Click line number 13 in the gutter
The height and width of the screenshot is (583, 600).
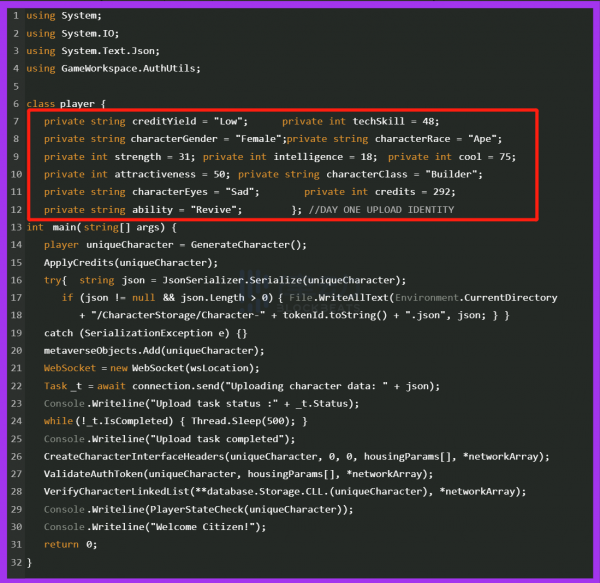pyautogui.click(x=17, y=227)
